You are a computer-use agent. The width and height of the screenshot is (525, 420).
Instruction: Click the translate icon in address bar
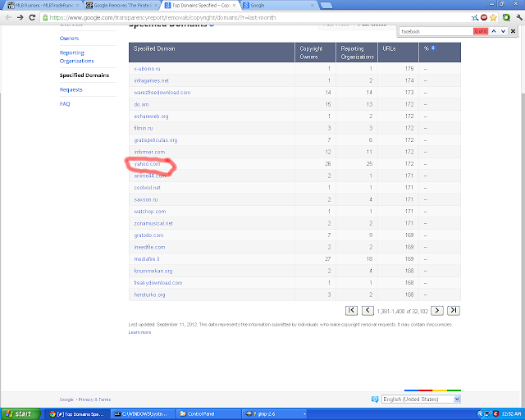475,17
